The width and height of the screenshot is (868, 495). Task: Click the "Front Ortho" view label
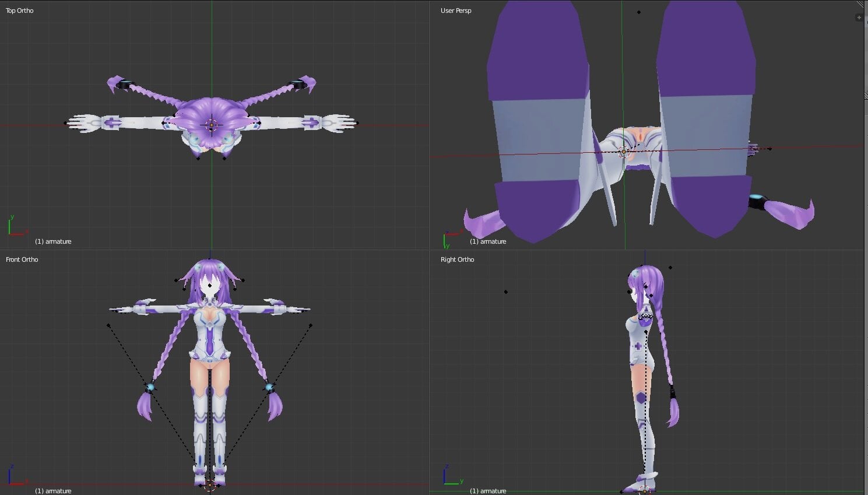(x=22, y=259)
